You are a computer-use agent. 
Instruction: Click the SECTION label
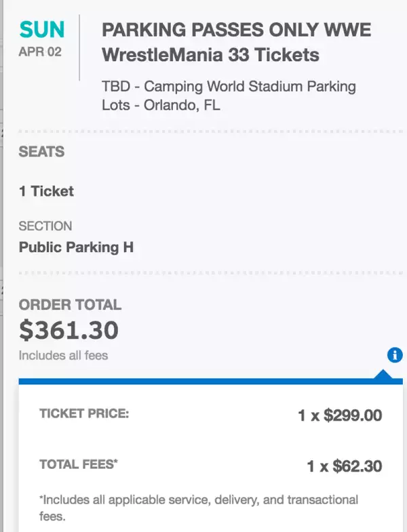pyautogui.click(x=45, y=226)
